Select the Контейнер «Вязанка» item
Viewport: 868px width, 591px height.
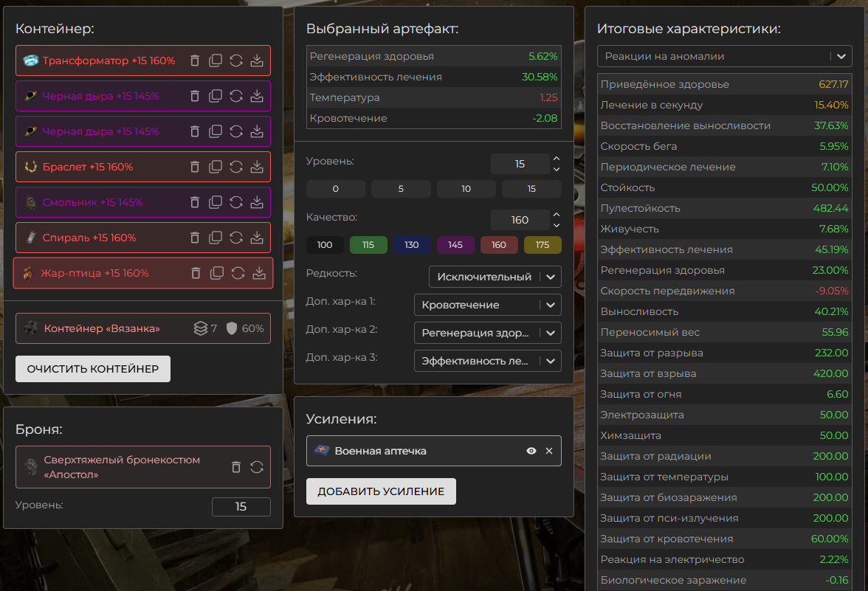pyautogui.click(x=101, y=328)
